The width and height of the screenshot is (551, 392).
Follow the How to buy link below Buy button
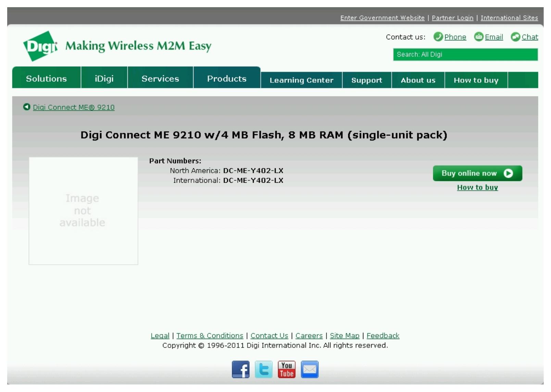(477, 187)
